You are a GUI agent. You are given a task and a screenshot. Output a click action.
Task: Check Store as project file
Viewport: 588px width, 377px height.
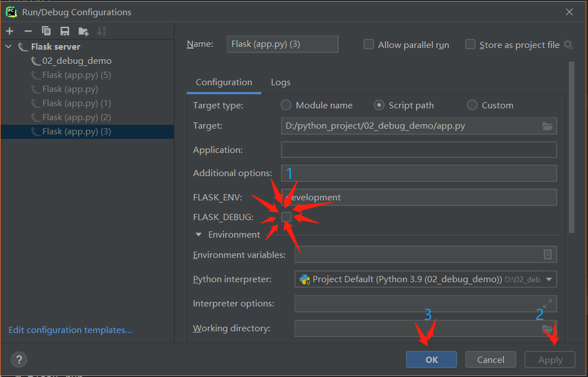tap(470, 45)
